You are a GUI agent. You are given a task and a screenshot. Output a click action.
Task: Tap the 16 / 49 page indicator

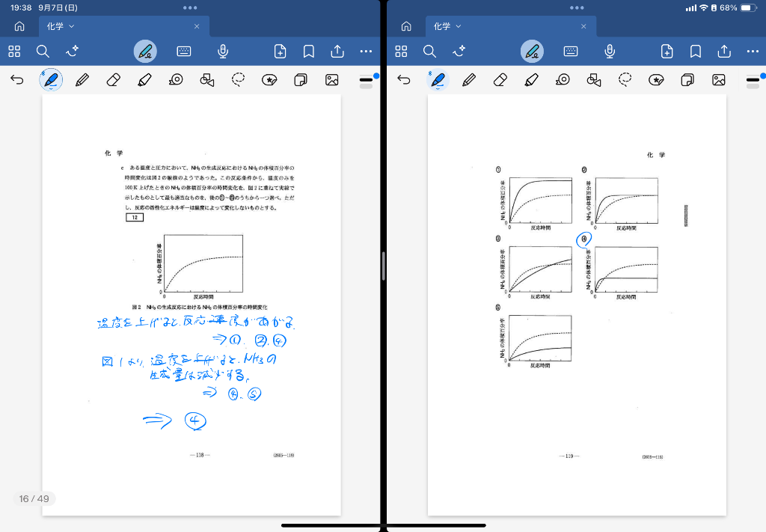[34, 498]
